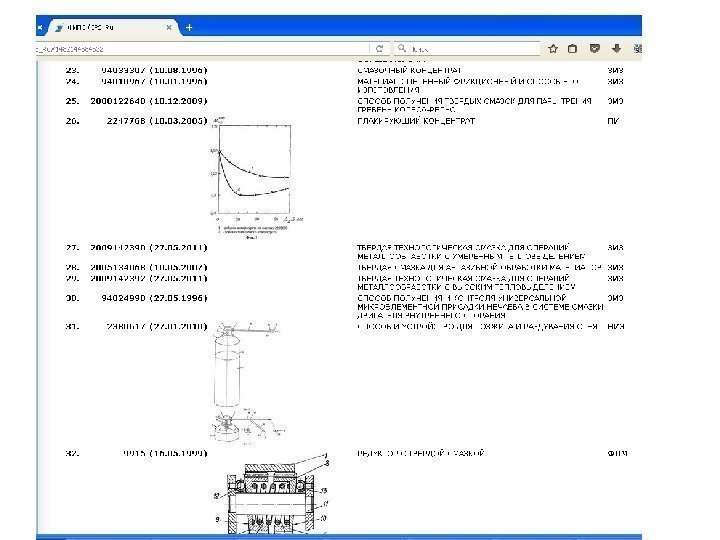
Task: Open the gearbox drawing thumbnail in row 32
Action: point(272,493)
